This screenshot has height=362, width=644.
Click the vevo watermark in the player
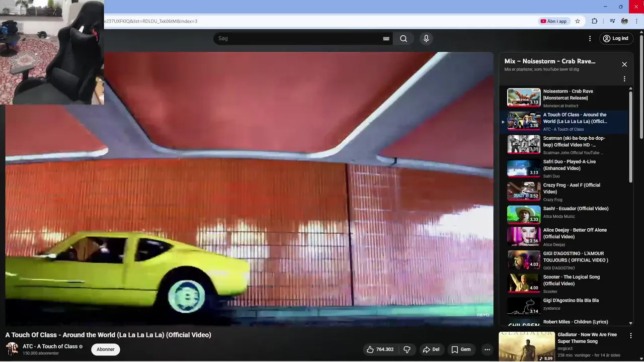point(482,315)
